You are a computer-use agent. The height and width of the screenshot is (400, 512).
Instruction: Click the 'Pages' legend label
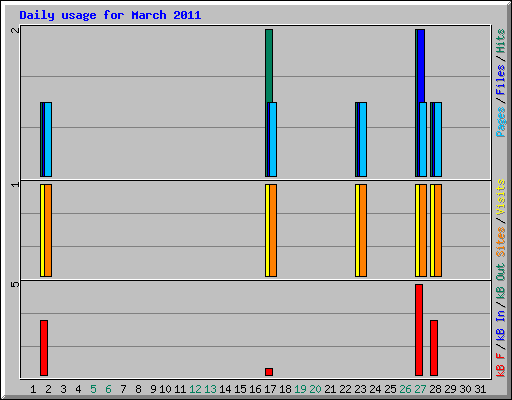[500, 122]
